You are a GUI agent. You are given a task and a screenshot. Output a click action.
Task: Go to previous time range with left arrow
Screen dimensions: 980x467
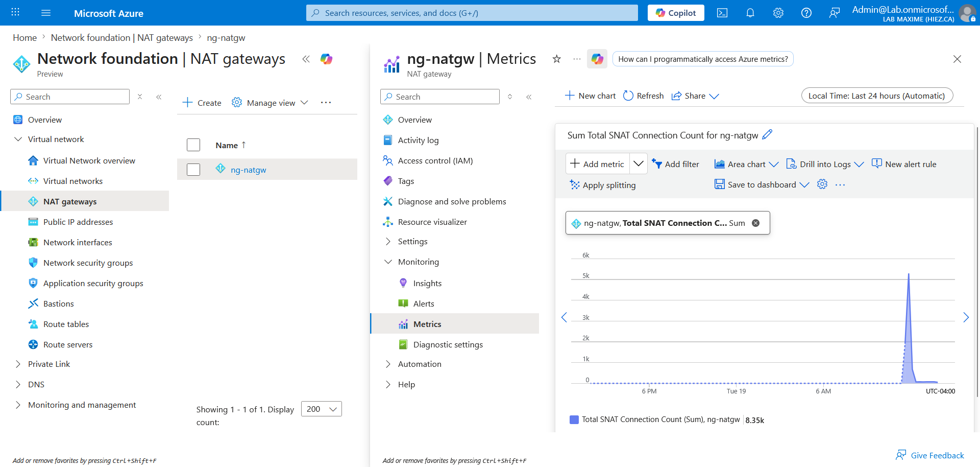point(564,317)
